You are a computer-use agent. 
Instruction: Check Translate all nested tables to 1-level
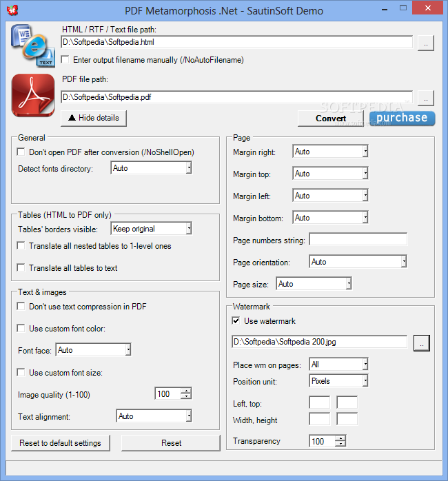(21, 246)
